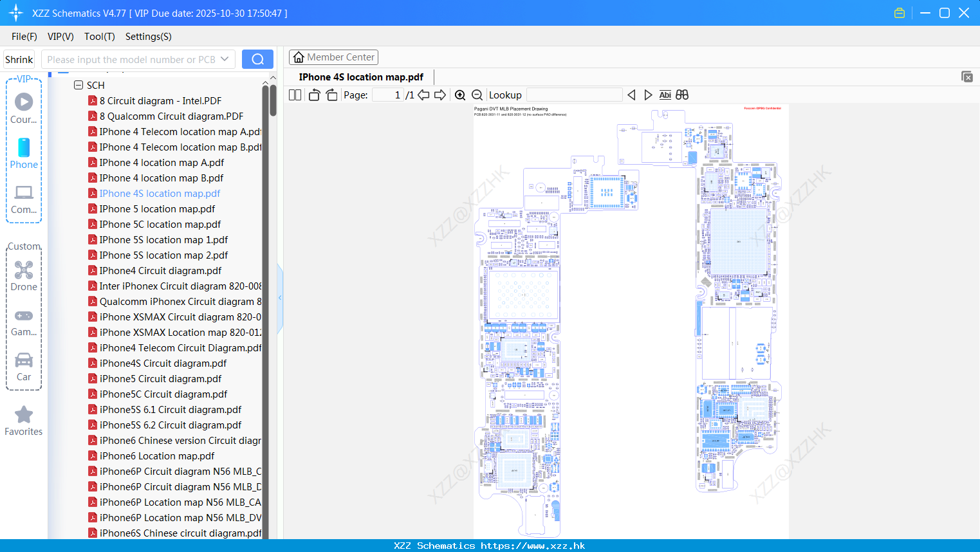
Task: Open IPhone 5C location map.pdf
Action: pyautogui.click(x=160, y=224)
